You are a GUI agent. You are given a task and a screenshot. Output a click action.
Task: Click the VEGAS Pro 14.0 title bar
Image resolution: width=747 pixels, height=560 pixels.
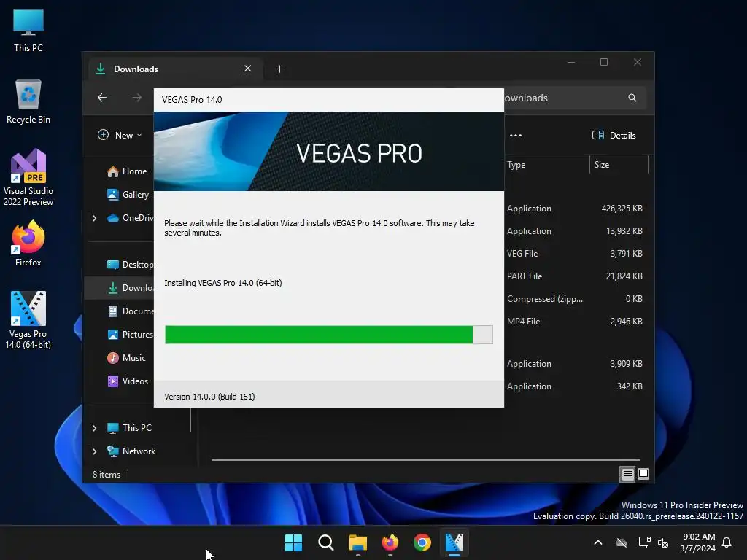pyautogui.click(x=329, y=99)
